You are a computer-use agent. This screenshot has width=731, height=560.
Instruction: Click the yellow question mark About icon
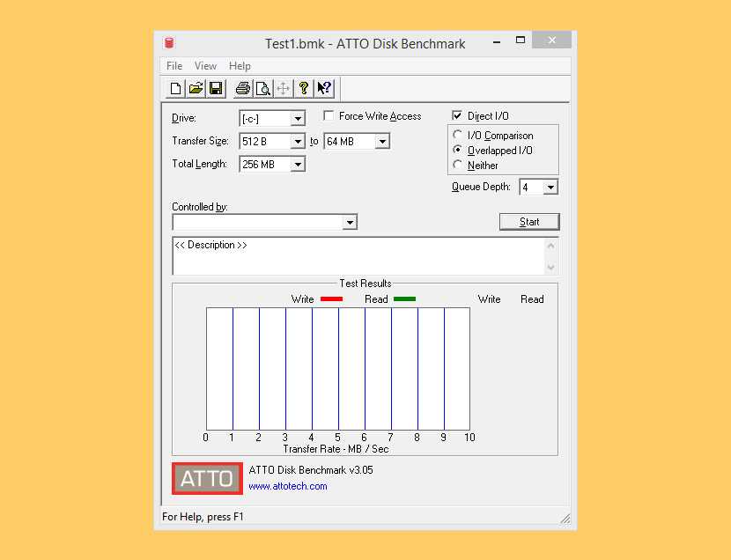click(304, 88)
